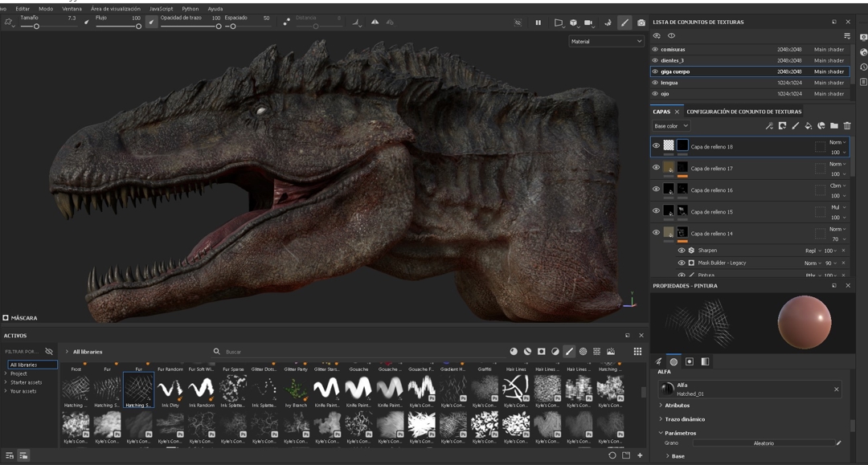Image resolution: width=868 pixels, height=465 pixels.
Task: Open the Material viewport mode dropdown
Action: point(605,41)
